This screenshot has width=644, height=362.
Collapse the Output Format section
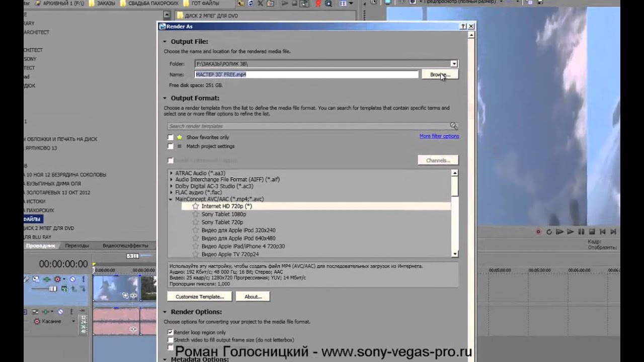[x=165, y=99]
